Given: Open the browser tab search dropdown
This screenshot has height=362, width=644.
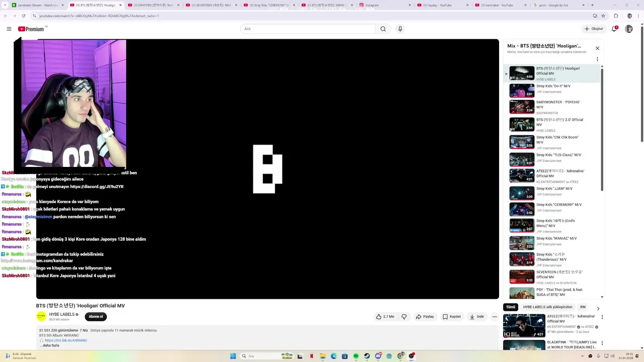Looking at the screenshot, I should [x=6, y=5].
